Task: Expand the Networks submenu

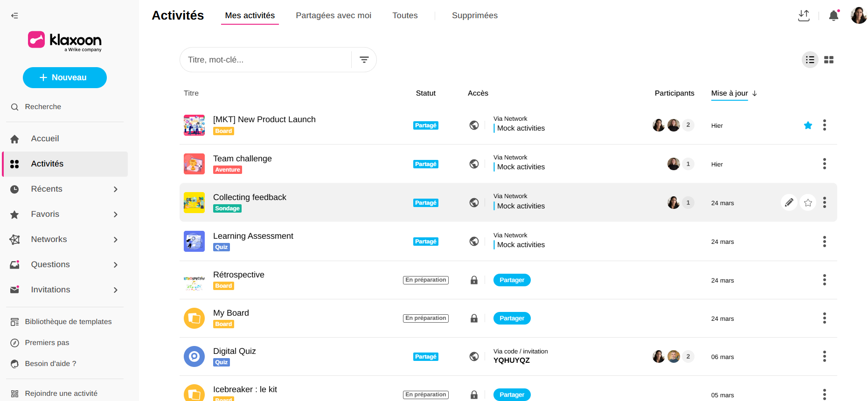Action: coord(115,240)
